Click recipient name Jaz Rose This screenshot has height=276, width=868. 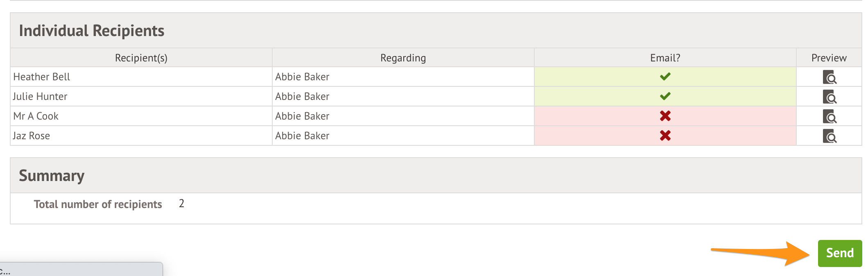(x=32, y=136)
